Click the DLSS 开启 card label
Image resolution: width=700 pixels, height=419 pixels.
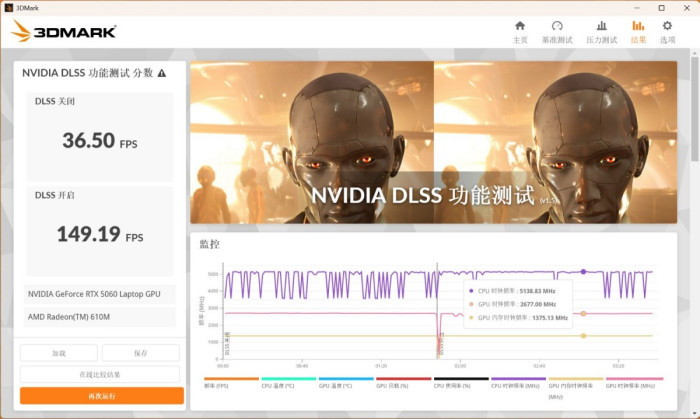(55, 195)
